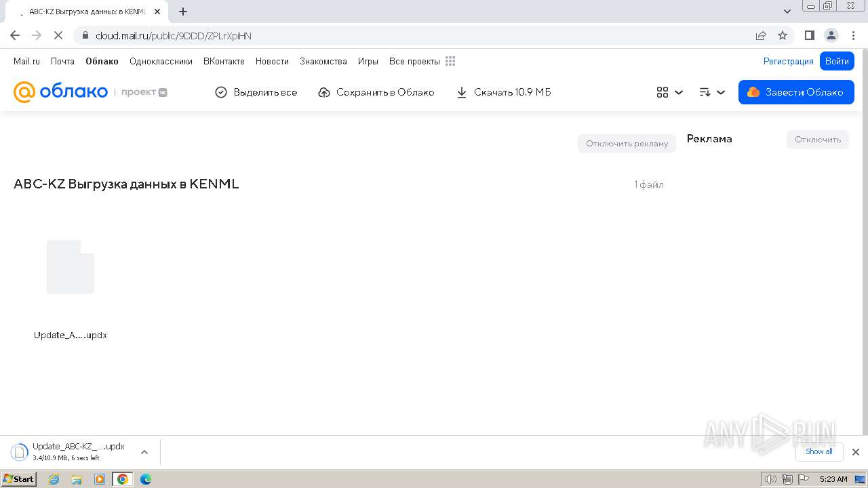The height and width of the screenshot is (488, 868).
Task: Click the Завести Облако button
Action: 796,92
